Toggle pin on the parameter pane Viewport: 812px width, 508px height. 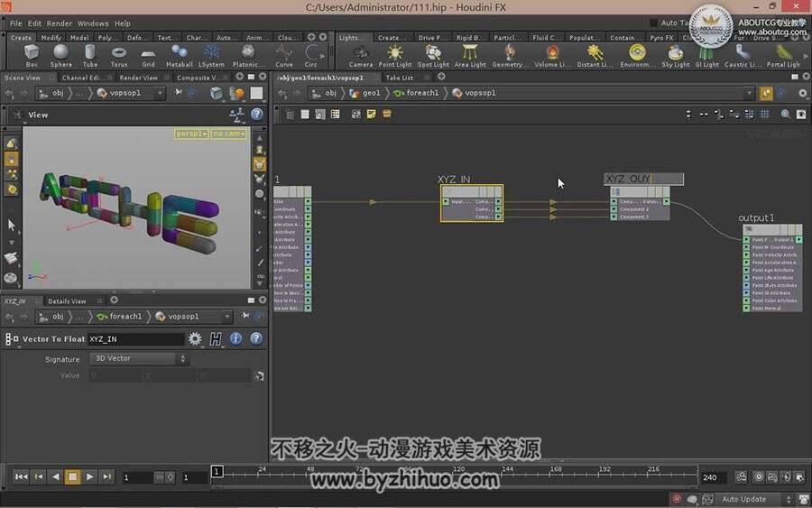[x=245, y=316]
